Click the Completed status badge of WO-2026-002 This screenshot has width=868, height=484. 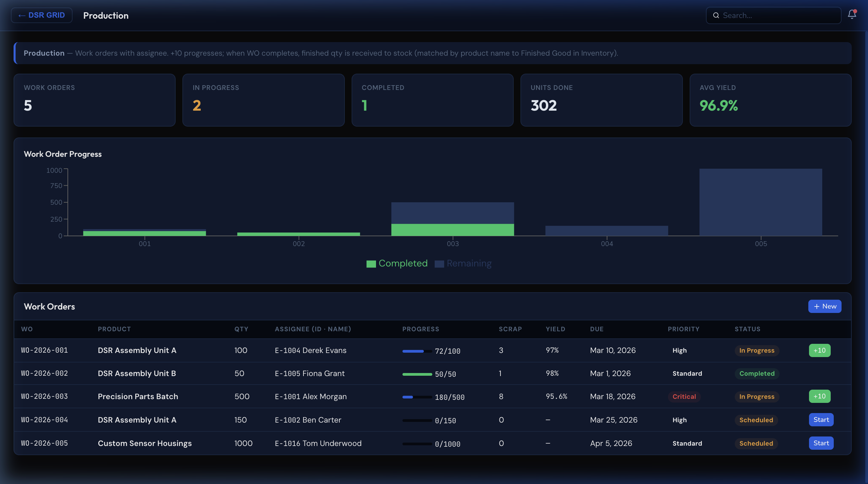click(x=757, y=373)
